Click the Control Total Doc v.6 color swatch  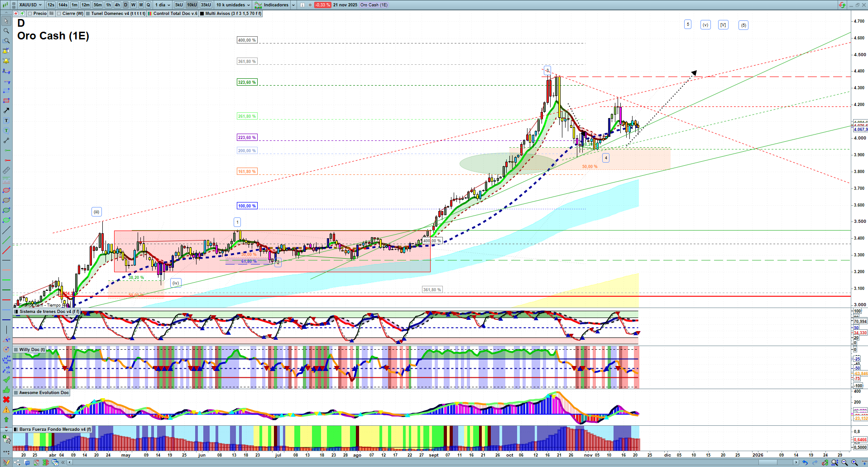150,14
